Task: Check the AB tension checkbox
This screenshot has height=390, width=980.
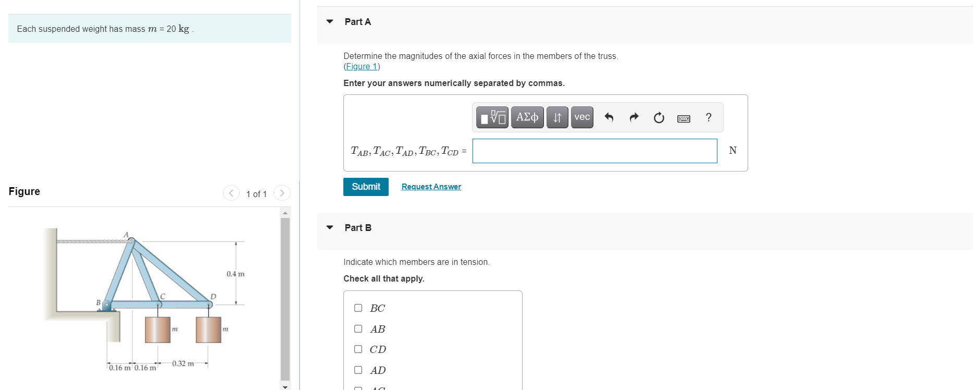Action: [x=358, y=328]
